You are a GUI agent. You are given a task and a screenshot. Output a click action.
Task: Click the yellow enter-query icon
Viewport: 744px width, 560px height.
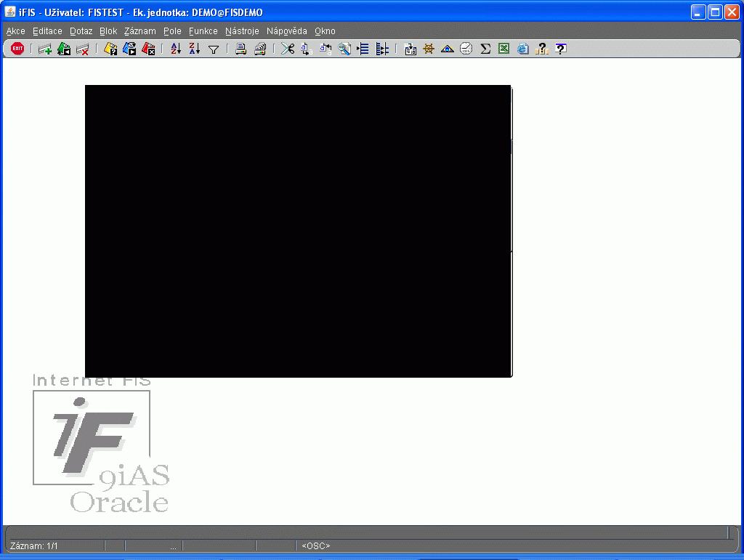tap(110, 49)
